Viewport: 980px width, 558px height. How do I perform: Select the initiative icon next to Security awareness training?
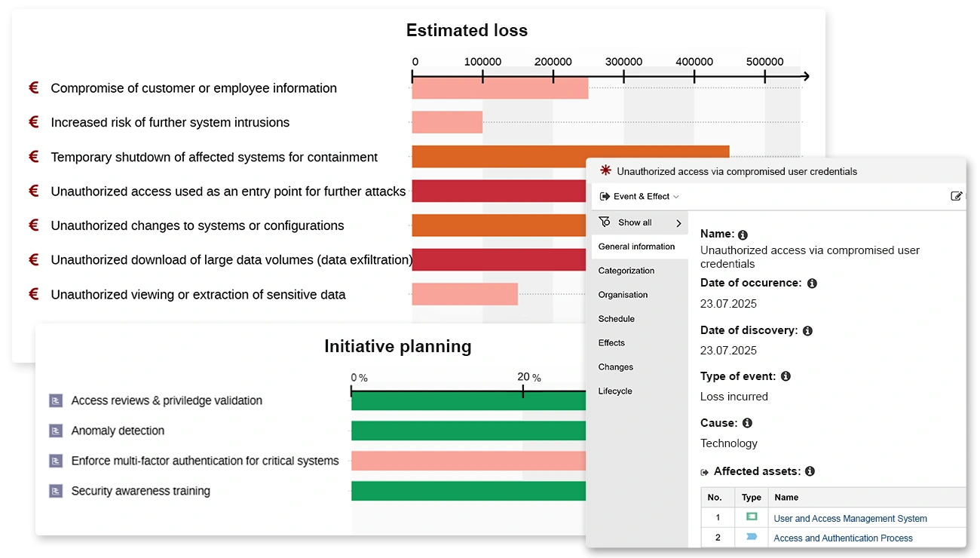click(x=55, y=490)
